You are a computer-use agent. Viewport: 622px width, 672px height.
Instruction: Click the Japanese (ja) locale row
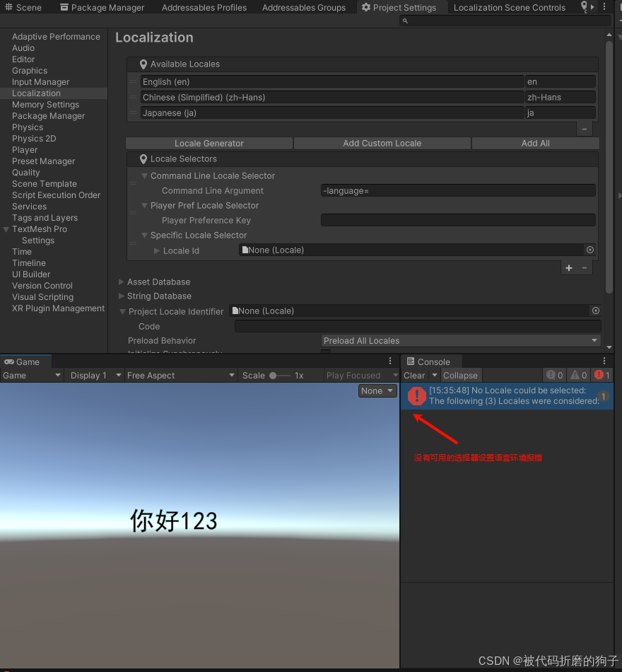(x=332, y=112)
